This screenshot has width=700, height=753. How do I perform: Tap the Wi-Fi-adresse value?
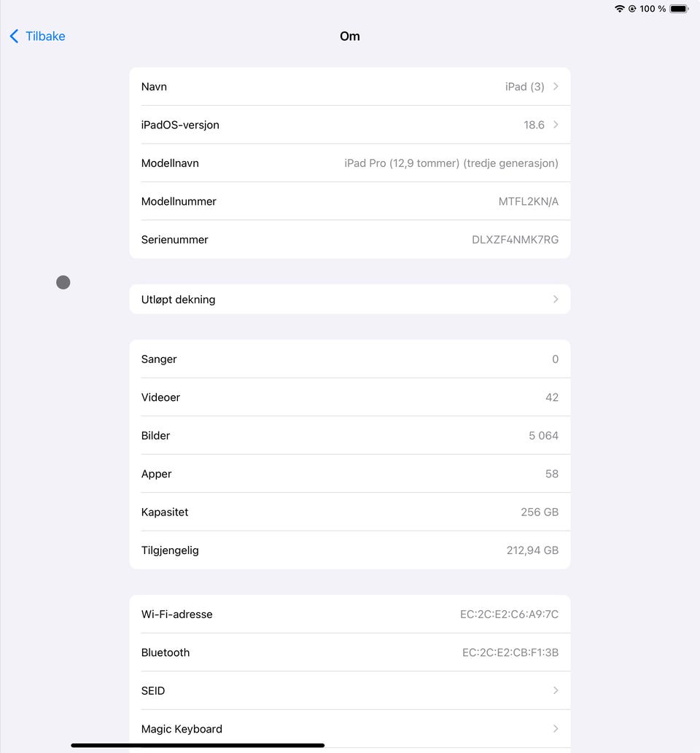(x=509, y=615)
